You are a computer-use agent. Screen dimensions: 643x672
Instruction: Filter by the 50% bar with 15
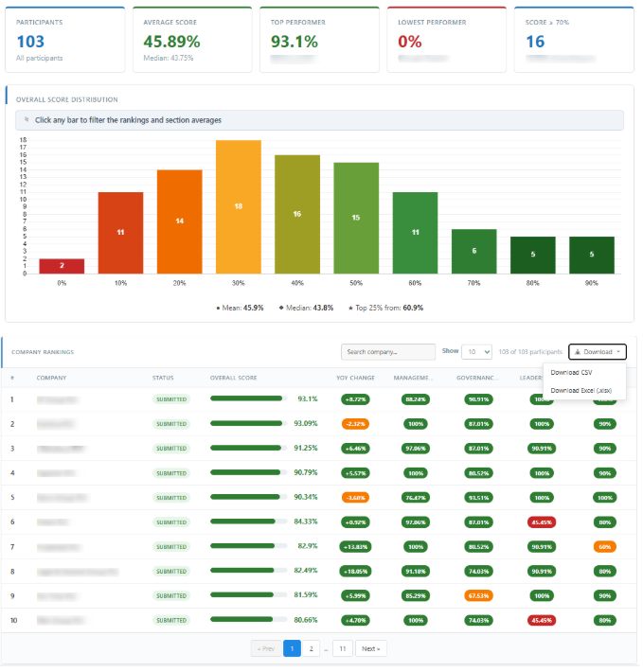[356, 218]
